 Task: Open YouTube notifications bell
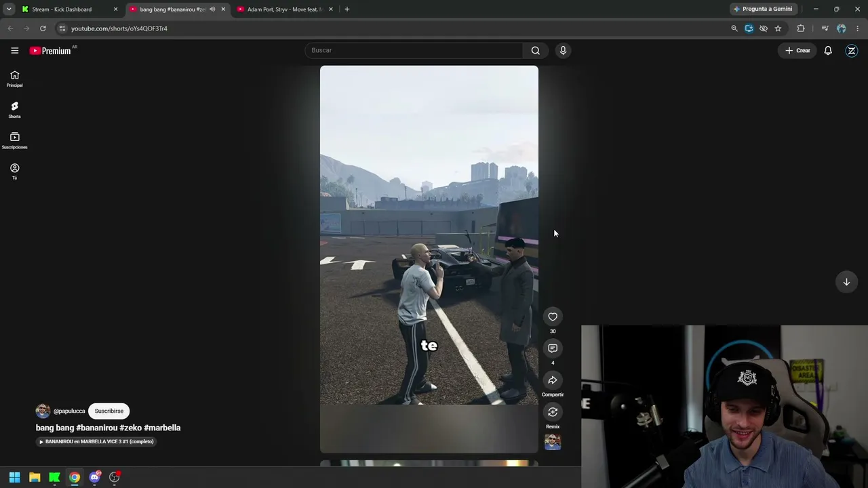click(828, 50)
